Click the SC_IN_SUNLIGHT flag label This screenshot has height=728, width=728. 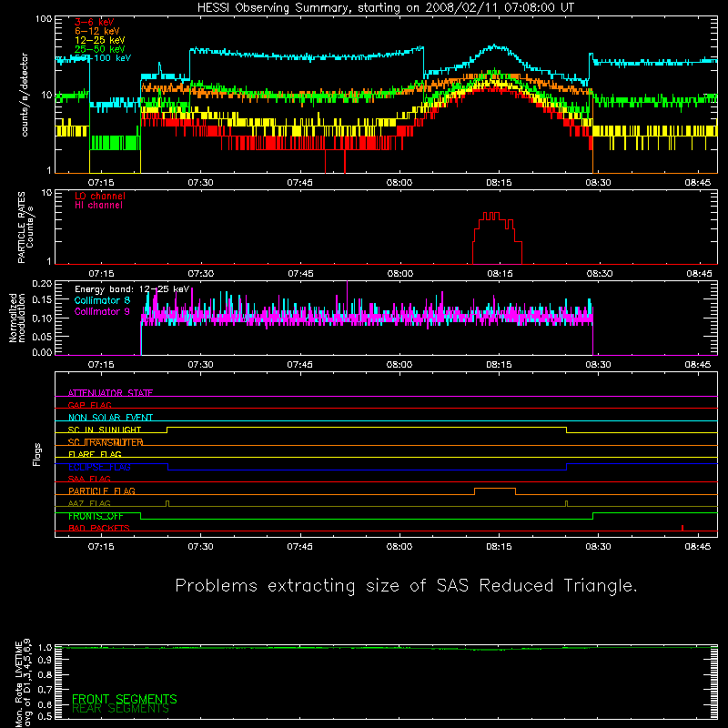(105, 430)
